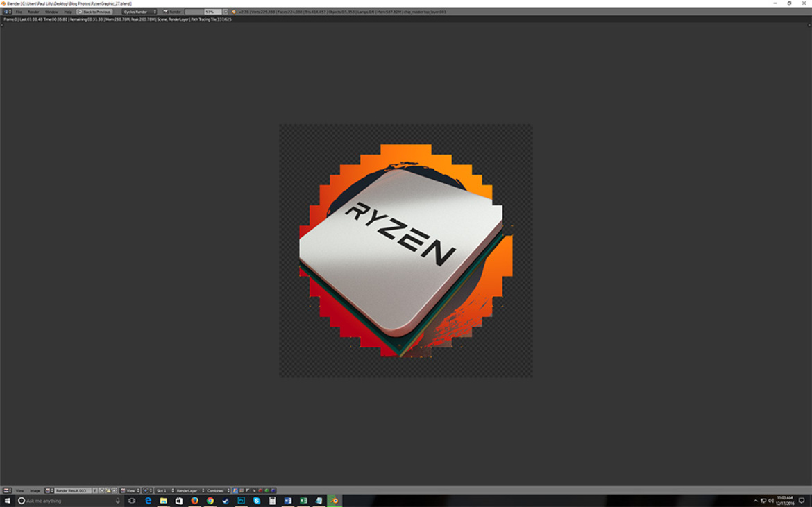Click the volume speaker icon in tray
Viewport: 812px width, 507px height.
pos(770,501)
